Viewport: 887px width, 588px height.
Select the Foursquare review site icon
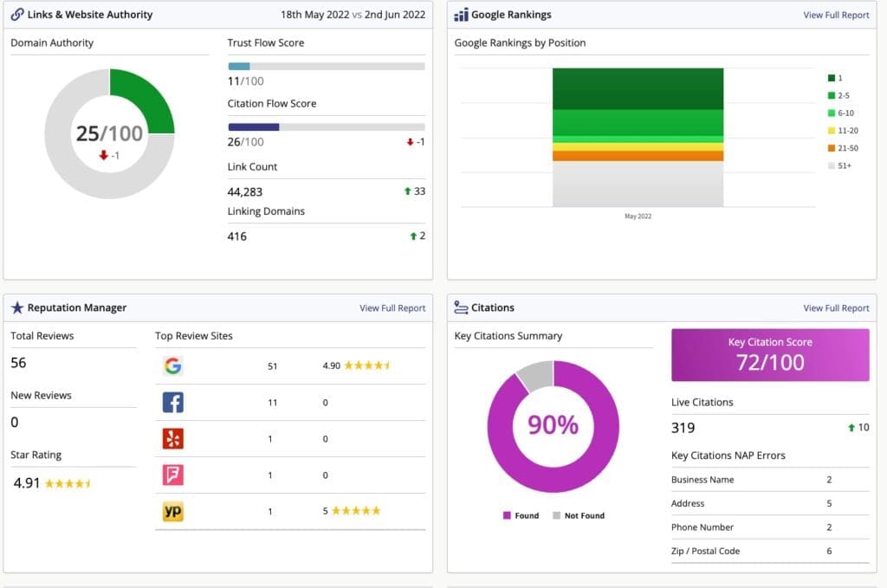[x=173, y=475]
